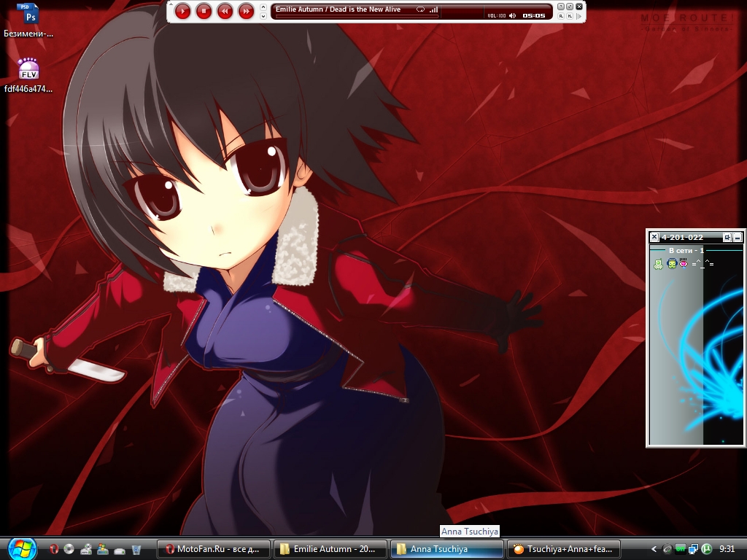Skip back to the previous track

coord(225,10)
